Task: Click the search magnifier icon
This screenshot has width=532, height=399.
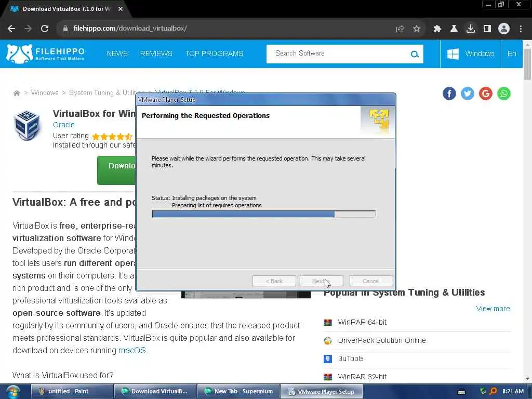Action: (414, 54)
